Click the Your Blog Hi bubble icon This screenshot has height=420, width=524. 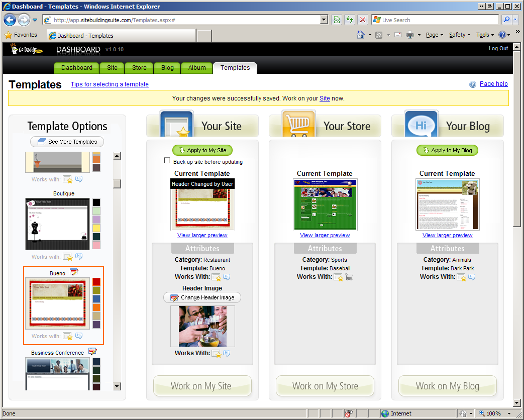point(422,123)
